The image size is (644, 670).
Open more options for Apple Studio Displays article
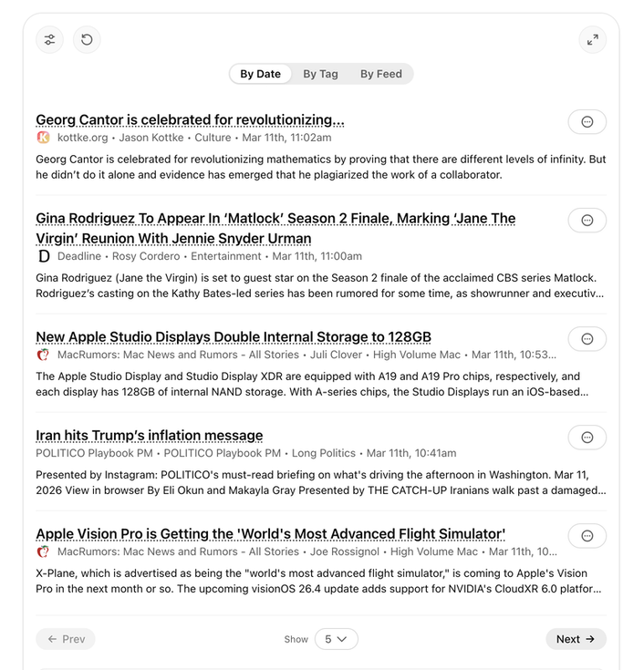pos(587,338)
